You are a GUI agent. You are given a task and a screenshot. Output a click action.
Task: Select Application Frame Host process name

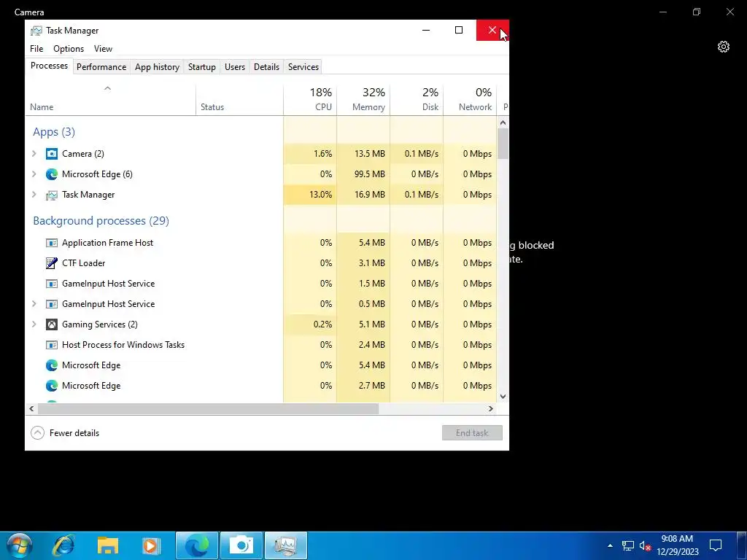108,243
